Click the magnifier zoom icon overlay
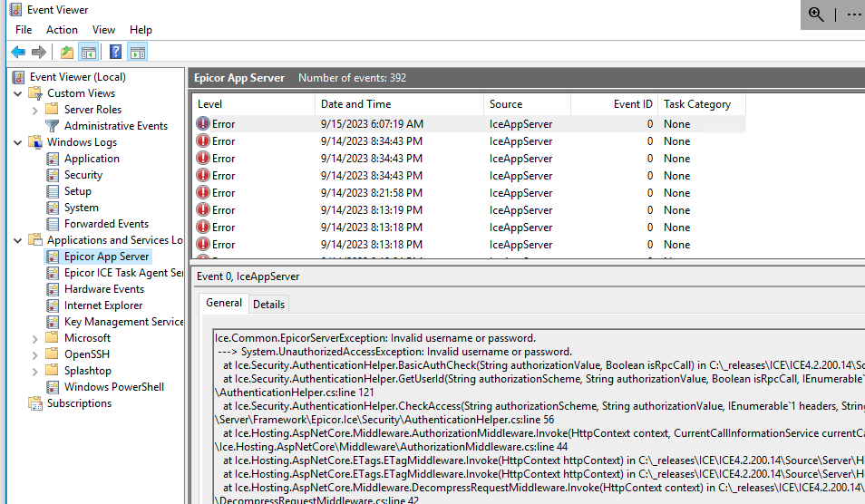865x504 pixels. point(816,15)
